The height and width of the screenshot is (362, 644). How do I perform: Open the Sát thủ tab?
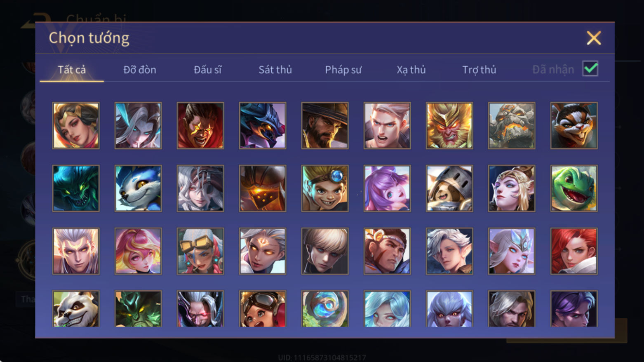tap(275, 70)
